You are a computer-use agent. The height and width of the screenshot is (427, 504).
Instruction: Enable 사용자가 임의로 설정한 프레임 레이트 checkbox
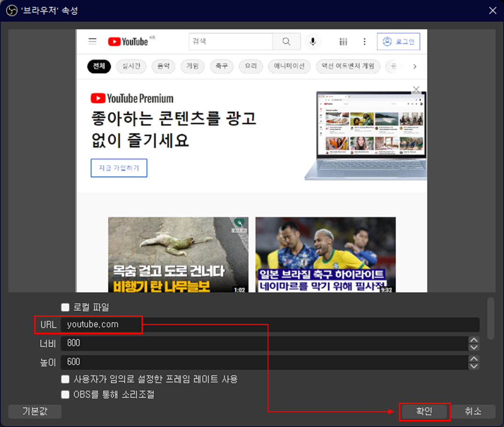65,379
